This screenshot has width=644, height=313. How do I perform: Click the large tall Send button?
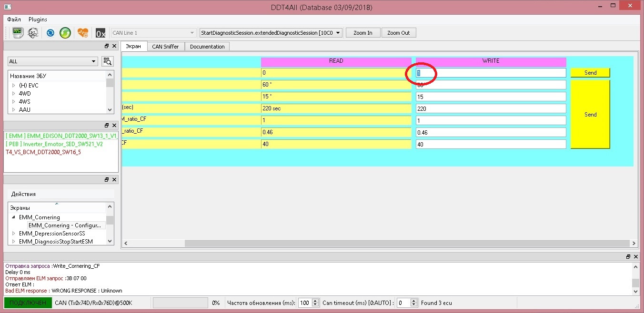tap(590, 114)
